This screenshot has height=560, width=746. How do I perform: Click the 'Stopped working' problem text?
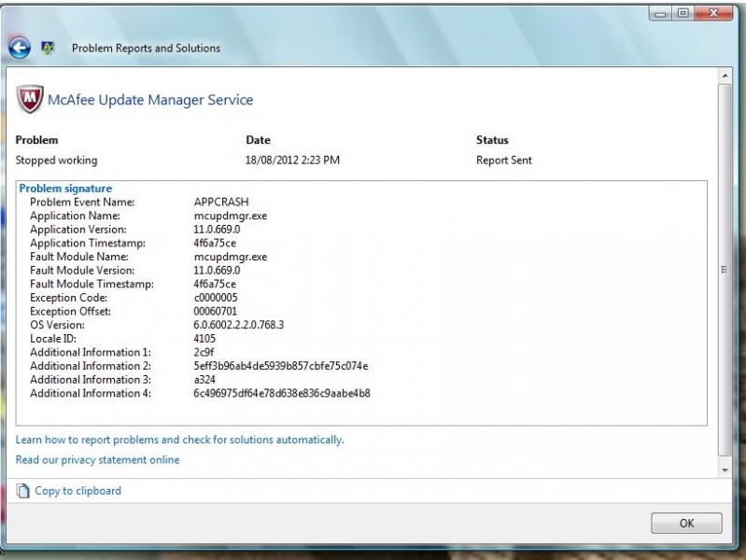[56, 161]
